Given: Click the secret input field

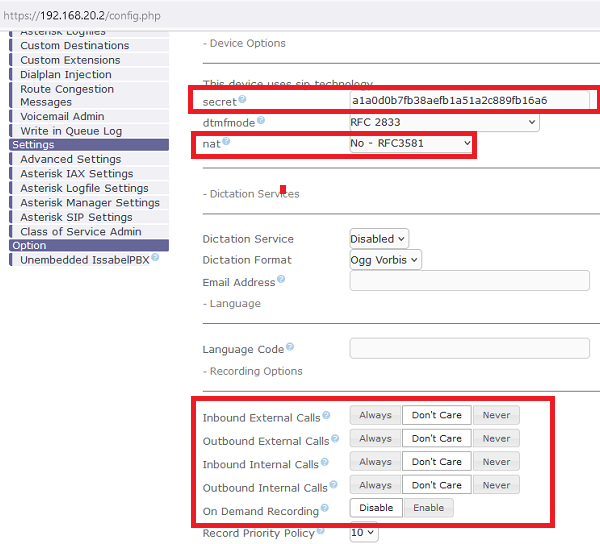Looking at the screenshot, I should click(x=468, y=101).
